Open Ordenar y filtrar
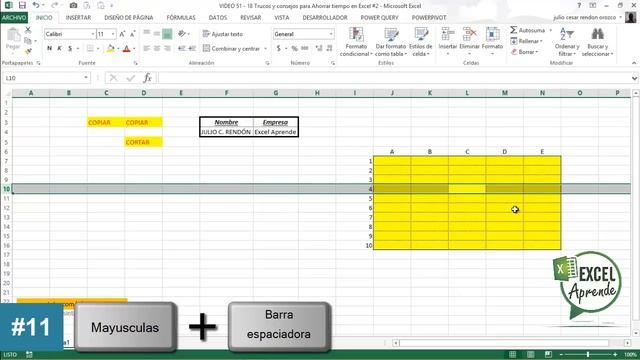640x360 pixels. (567, 42)
